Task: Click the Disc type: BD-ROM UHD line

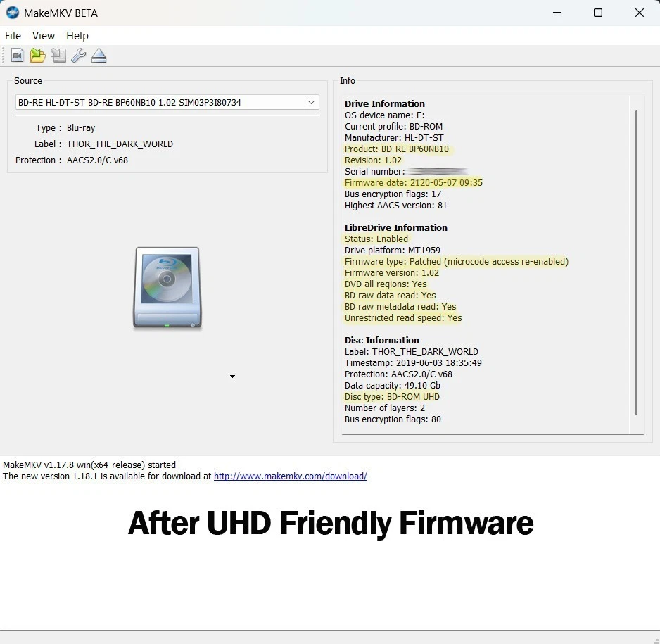Action: click(x=392, y=396)
